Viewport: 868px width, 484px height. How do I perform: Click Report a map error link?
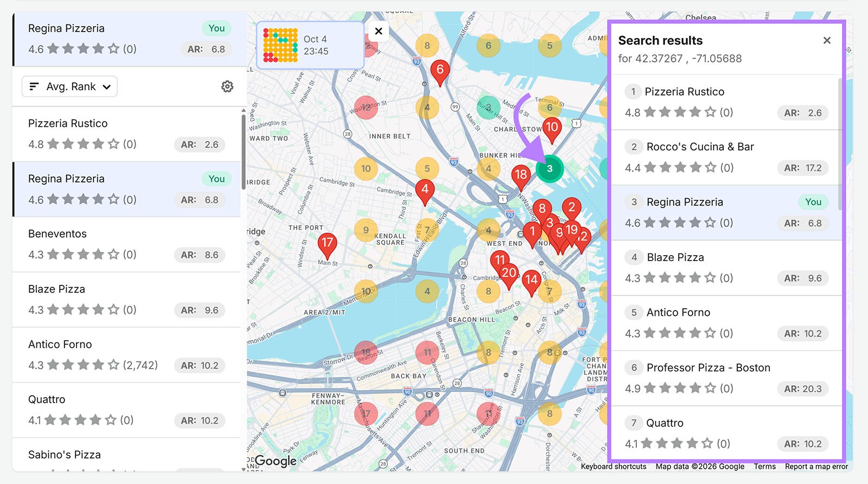pyautogui.click(x=816, y=467)
